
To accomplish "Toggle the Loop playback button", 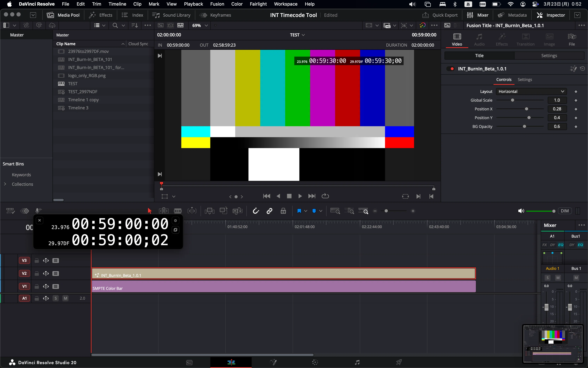I will pyautogui.click(x=325, y=196).
